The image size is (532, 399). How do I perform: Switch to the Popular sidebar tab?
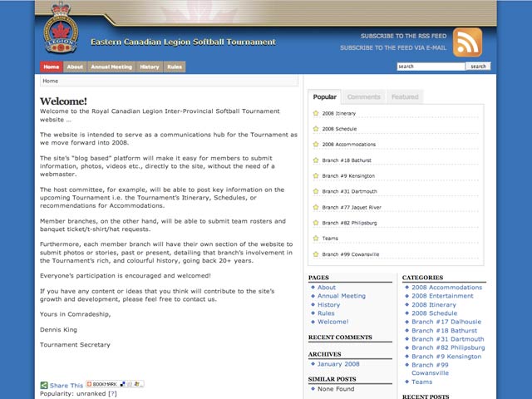325,96
